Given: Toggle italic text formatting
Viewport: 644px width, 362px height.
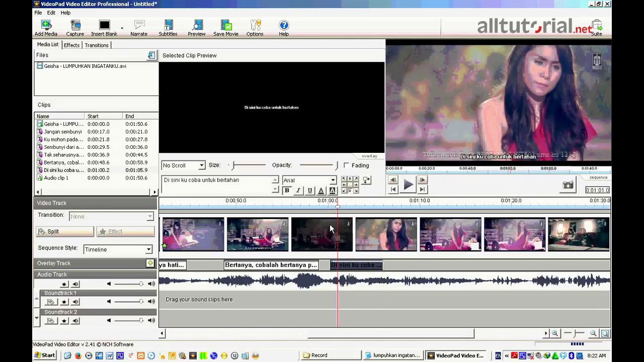Looking at the screenshot, I should click(x=298, y=191).
